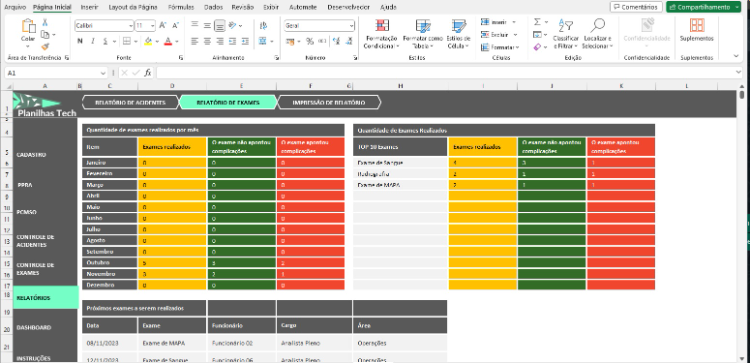The width and height of the screenshot is (750, 363).
Task: Click the wrap text icon
Action: tap(263, 25)
